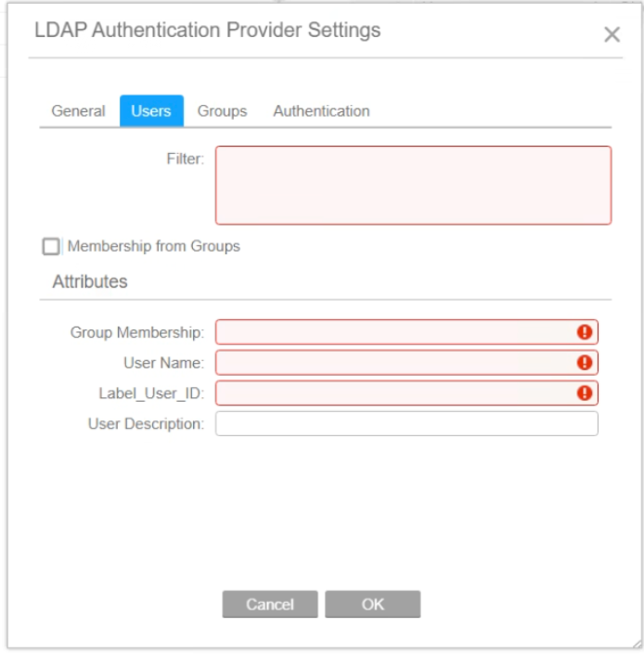Click the Membership from Groups label
The height and width of the screenshot is (657, 644).
[154, 246]
